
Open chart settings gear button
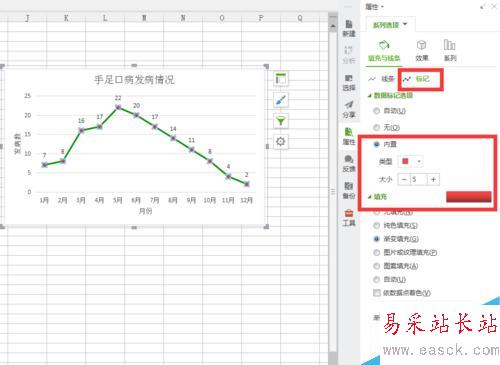click(281, 142)
